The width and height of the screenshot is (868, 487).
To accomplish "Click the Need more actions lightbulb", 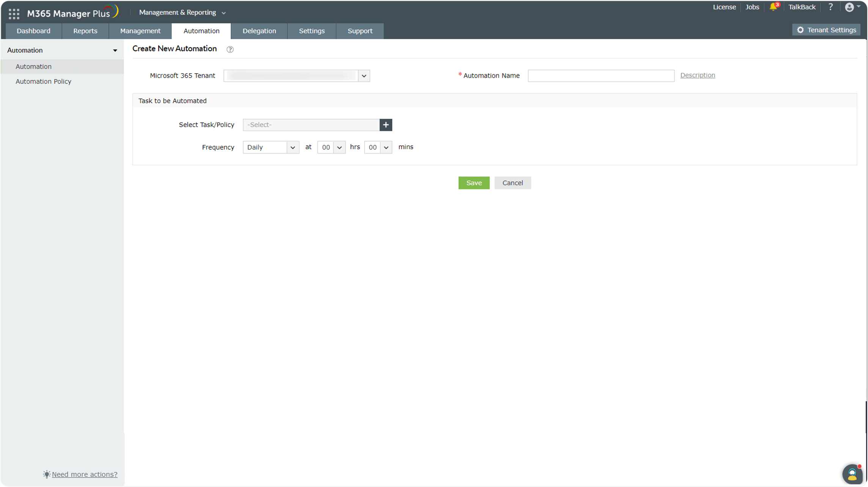I will pyautogui.click(x=47, y=474).
